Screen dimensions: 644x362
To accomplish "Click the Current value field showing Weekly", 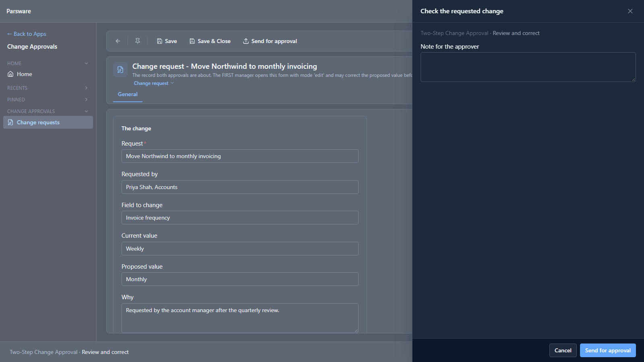I will [x=240, y=249].
